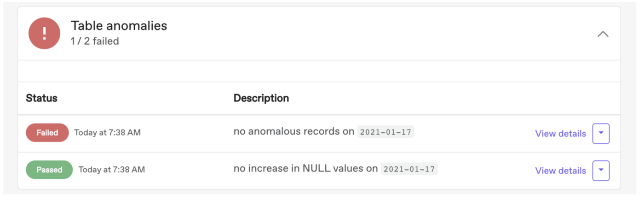Select date 2021-01-17 in passed row
The width and height of the screenshot is (644, 201).
(409, 169)
